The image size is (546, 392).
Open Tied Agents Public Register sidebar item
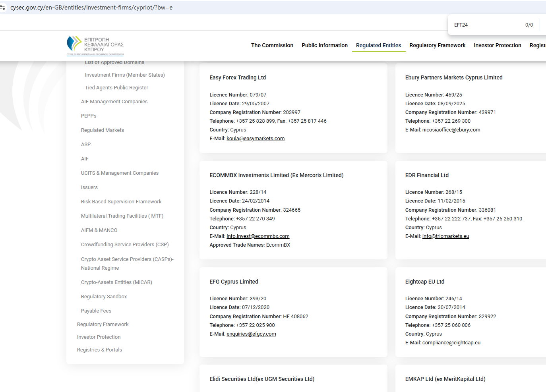(x=116, y=88)
